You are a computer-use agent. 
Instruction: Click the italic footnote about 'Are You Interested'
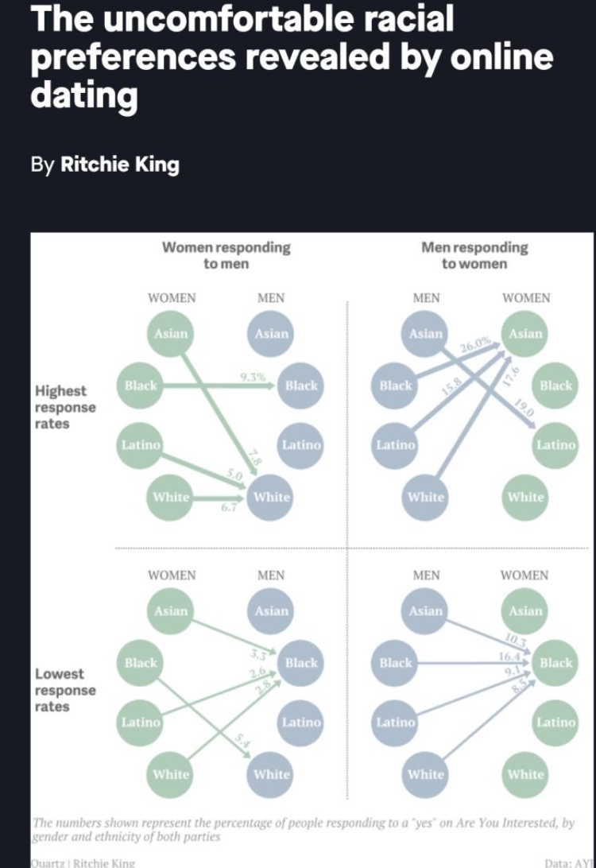(304, 829)
